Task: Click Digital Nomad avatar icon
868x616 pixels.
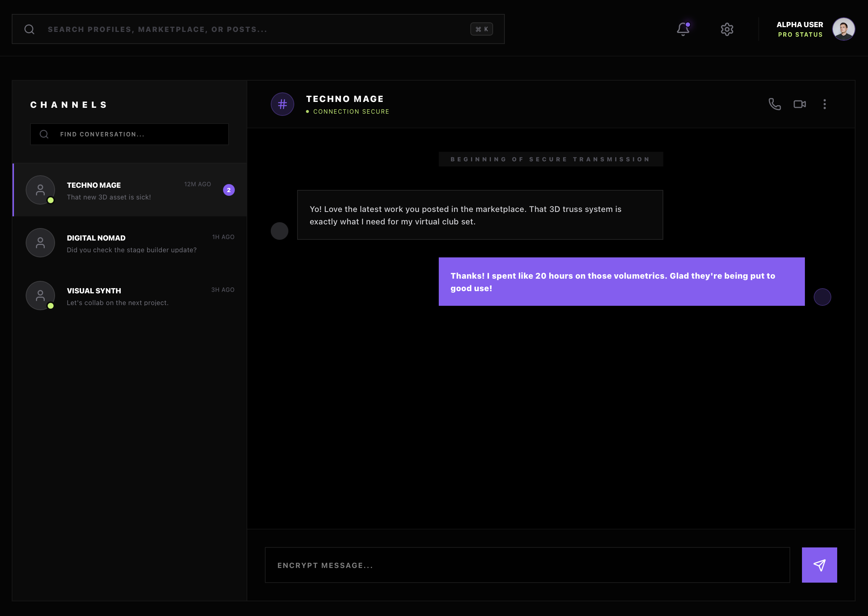Action: [40, 243]
